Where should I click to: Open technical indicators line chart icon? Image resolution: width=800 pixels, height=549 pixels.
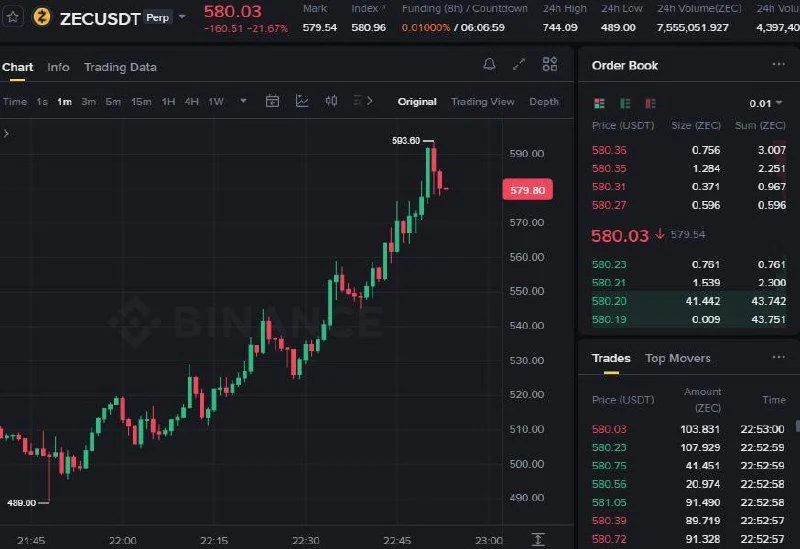302,101
